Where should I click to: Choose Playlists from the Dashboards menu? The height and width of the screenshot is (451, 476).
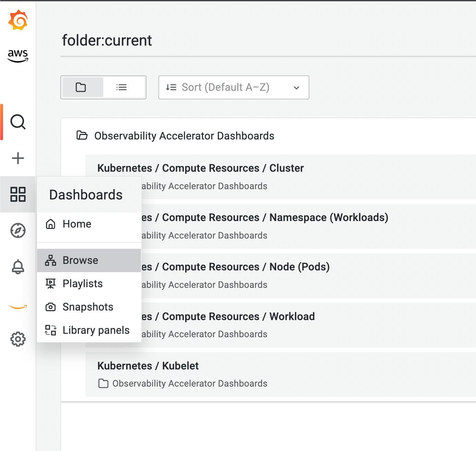coord(82,283)
